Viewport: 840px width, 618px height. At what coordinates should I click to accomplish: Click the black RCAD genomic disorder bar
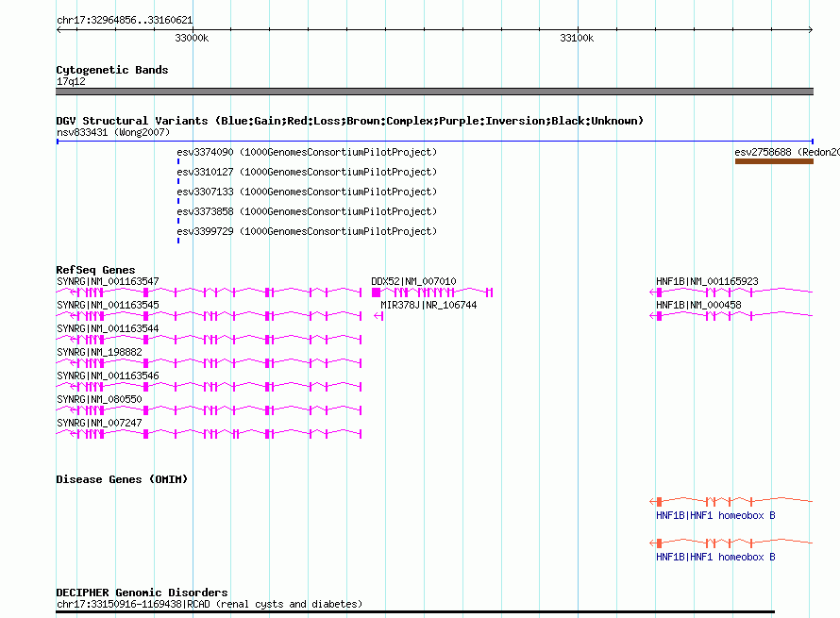(415, 611)
